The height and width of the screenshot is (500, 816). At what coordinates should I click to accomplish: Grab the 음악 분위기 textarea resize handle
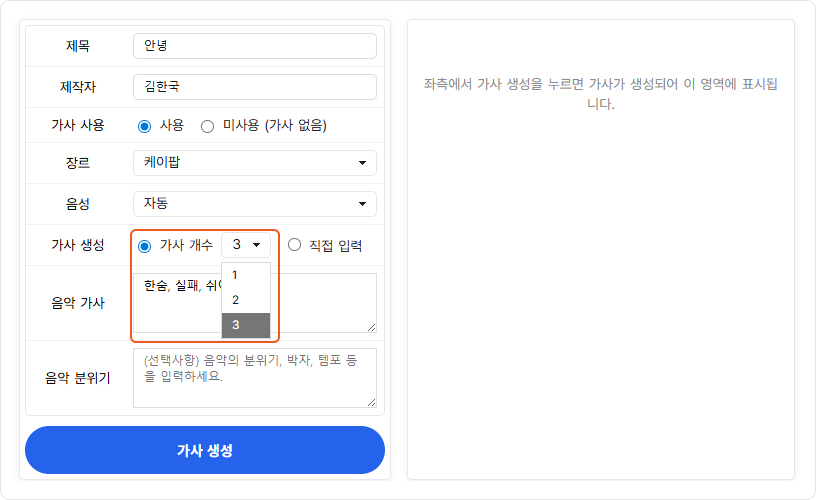[x=372, y=403]
